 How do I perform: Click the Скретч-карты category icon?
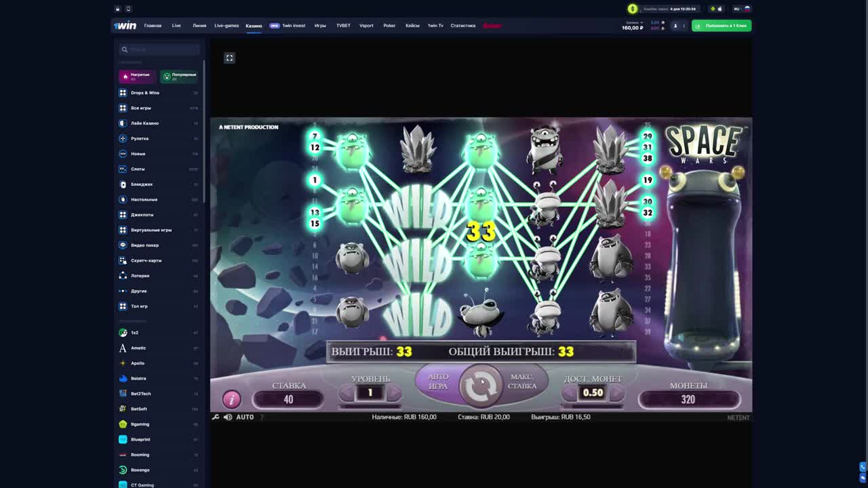pyautogui.click(x=123, y=260)
